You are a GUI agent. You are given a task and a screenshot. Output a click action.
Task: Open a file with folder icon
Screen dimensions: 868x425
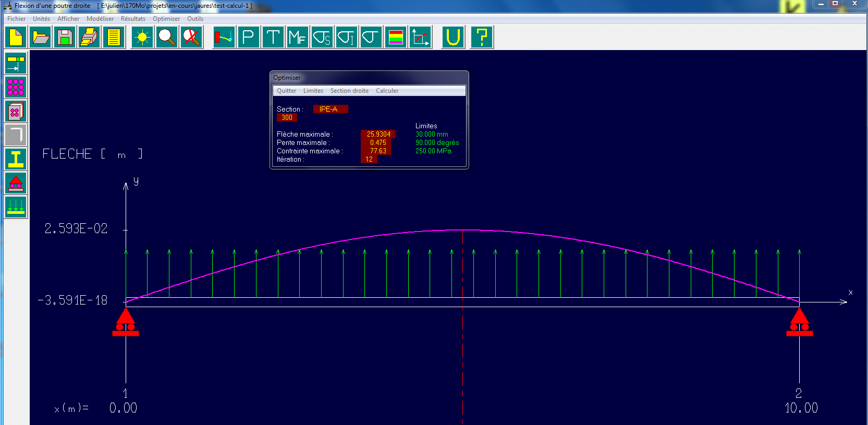[41, 38]
